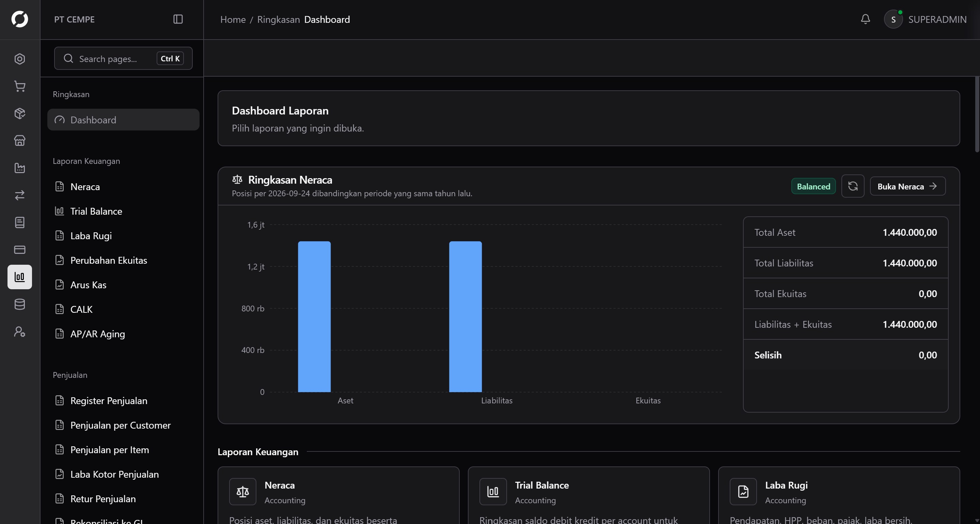The width and height of the screenshot is (980, 524).
Task: Open the shopping cart rail icon
Action: point(20,87)
